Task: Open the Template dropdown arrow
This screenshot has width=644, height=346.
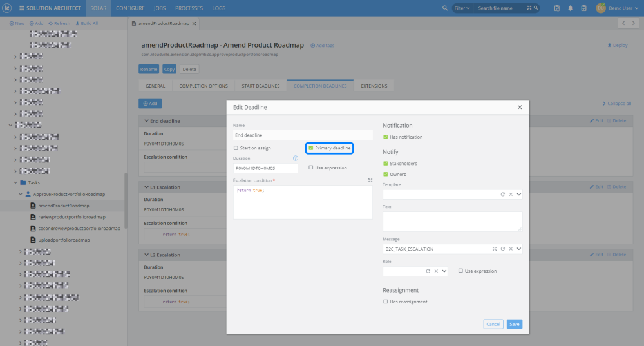Action: (x=518, y=195)
